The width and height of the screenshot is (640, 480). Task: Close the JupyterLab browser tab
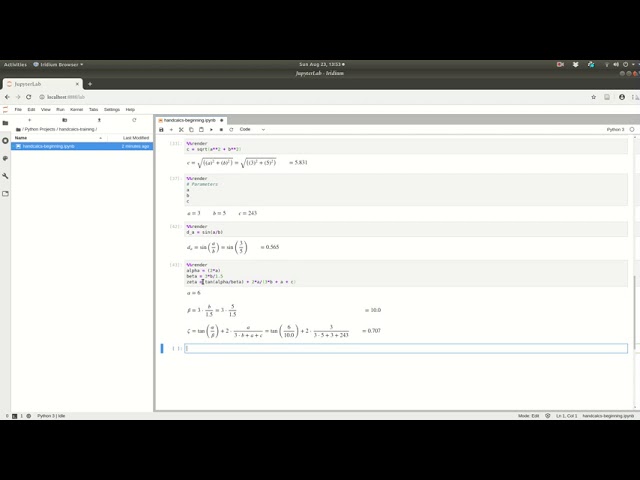click(77, 84)
